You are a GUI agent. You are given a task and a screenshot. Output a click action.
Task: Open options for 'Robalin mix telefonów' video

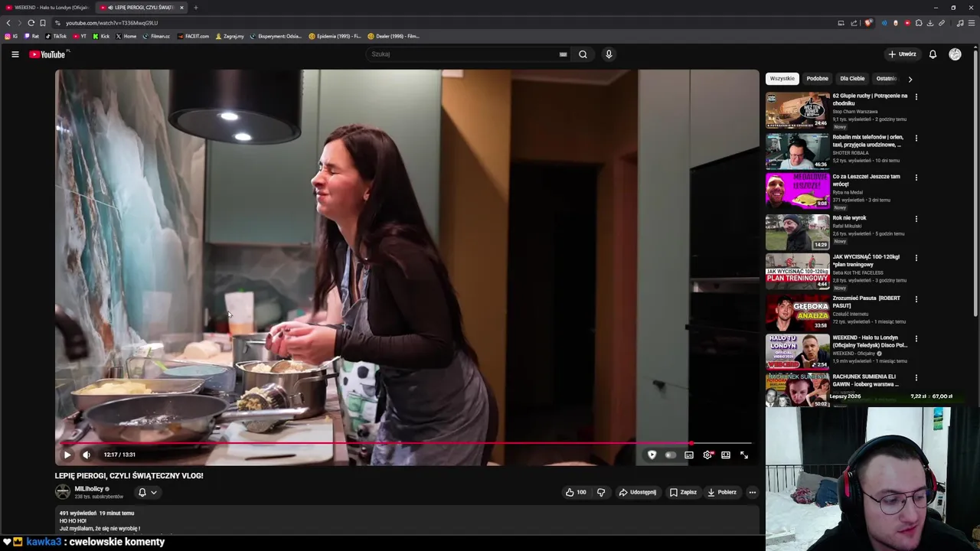click(x=916, y=139)
